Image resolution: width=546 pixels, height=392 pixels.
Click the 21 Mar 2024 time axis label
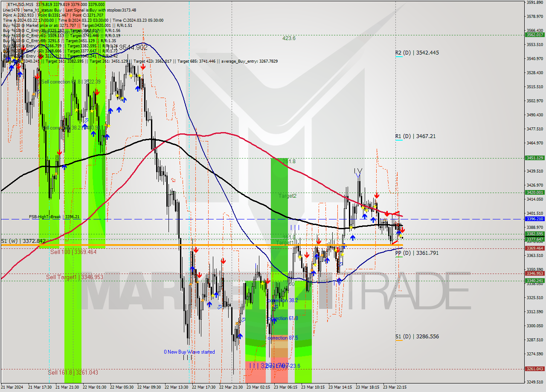coord(12,387)
